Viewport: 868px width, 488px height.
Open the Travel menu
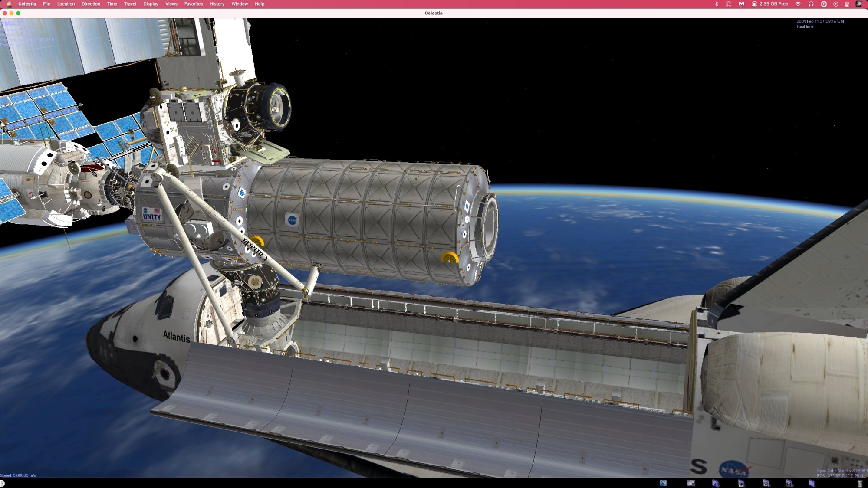pos(130,4)
